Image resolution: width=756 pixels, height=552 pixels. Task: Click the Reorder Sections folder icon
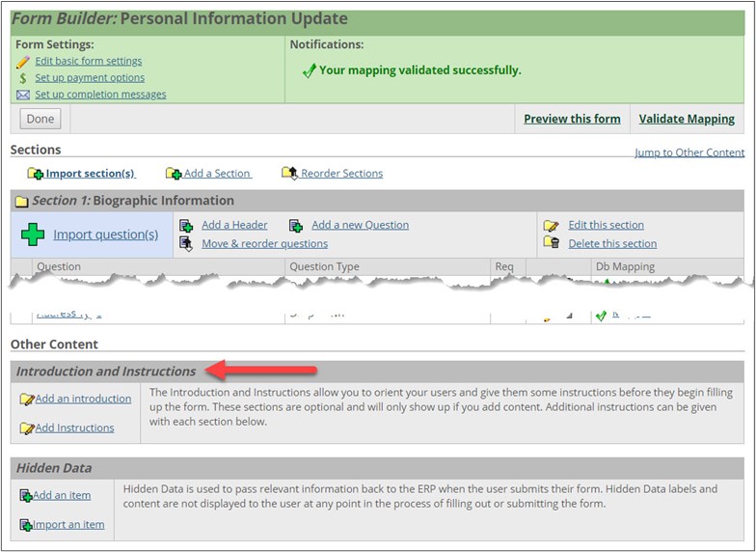pos(289,172)
